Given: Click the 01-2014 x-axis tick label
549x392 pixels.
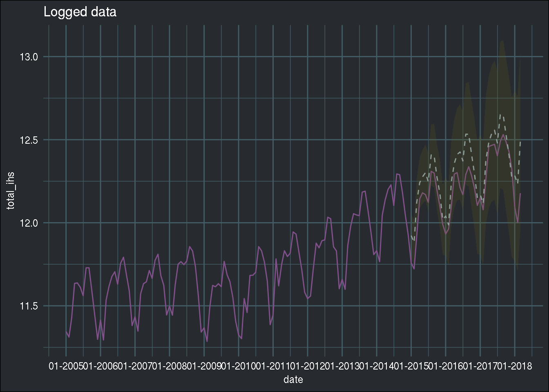Looking at the screenshot, I should click(x=377, y=366).
